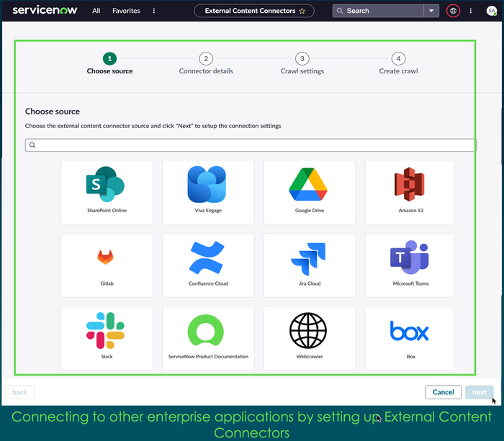Click the External Content Connectors title pill
504x441 pixels.
(254, 11)
